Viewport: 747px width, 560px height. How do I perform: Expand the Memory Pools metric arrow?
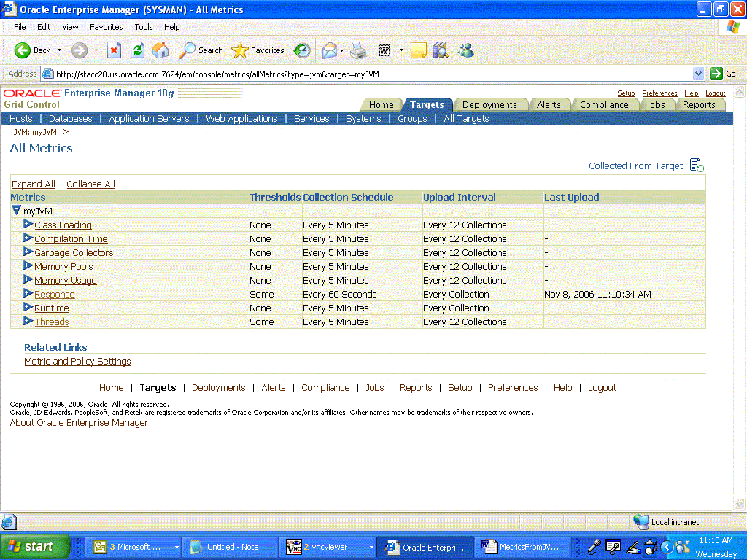click(28, 265)
